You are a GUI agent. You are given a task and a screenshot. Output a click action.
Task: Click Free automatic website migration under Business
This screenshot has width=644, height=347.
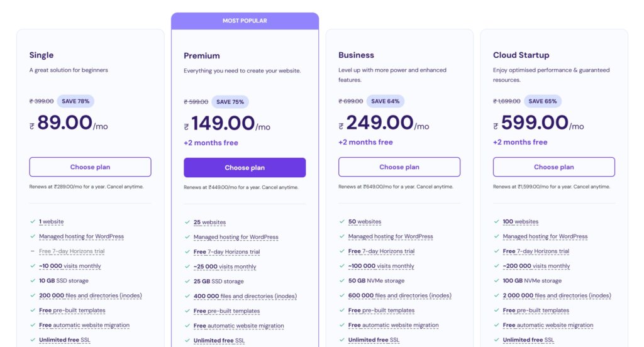(x=394, y=325)
